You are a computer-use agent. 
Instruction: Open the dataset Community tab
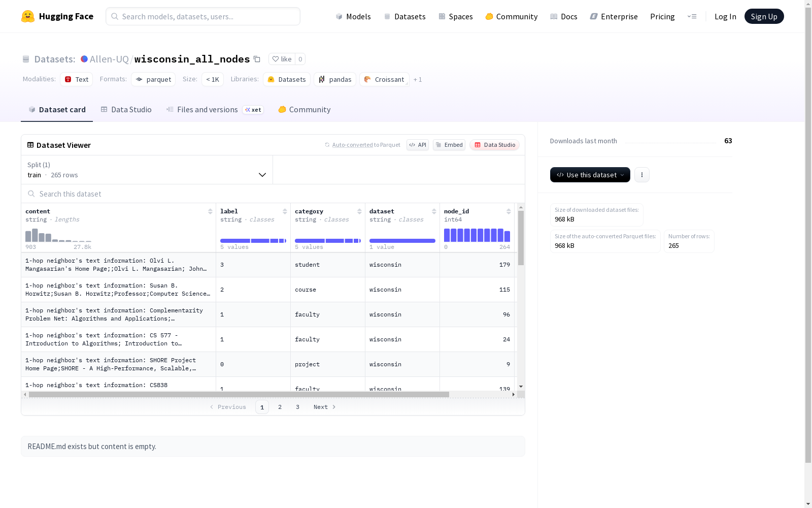point(304,110)
